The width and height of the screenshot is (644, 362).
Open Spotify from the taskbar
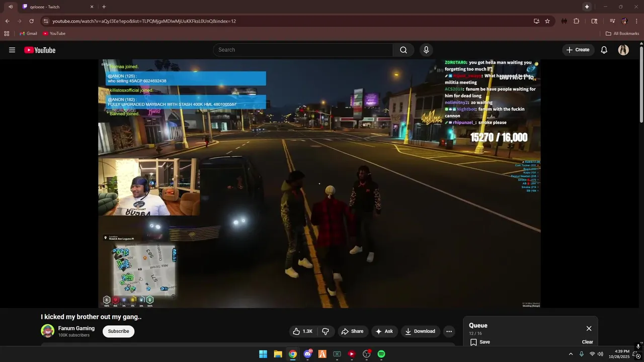pyautogui.click(x=381, y=354)
